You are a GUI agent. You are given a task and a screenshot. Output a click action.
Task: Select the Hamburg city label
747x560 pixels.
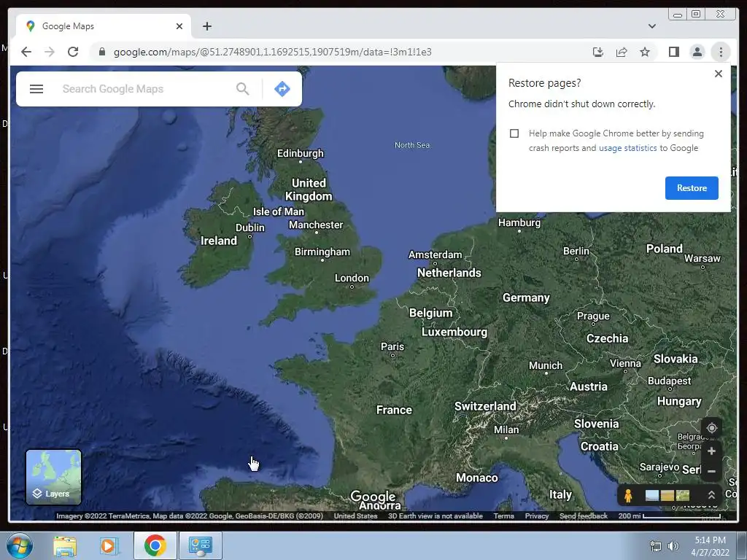coord(519,222)
